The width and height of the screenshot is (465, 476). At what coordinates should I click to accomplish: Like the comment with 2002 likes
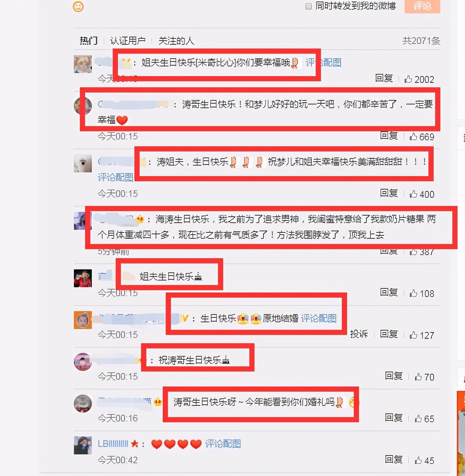click(408, 79)
